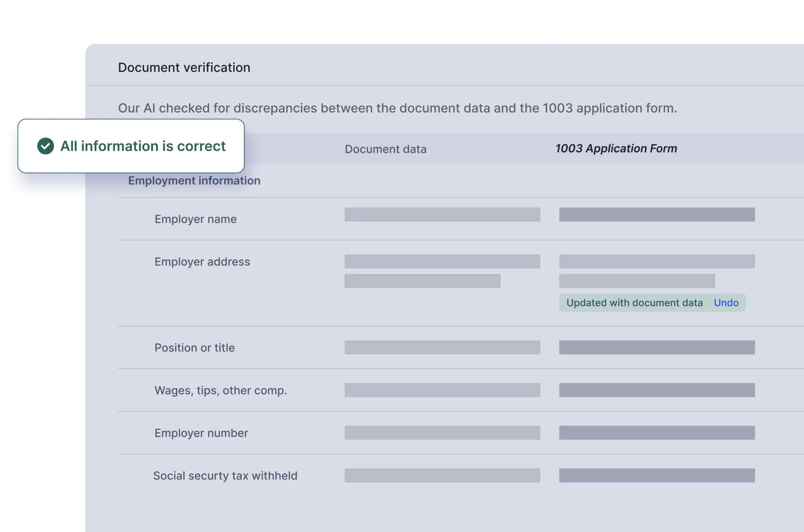Select the 'Document data' column header
Screen dimensions: 804x532
(386, 149)
